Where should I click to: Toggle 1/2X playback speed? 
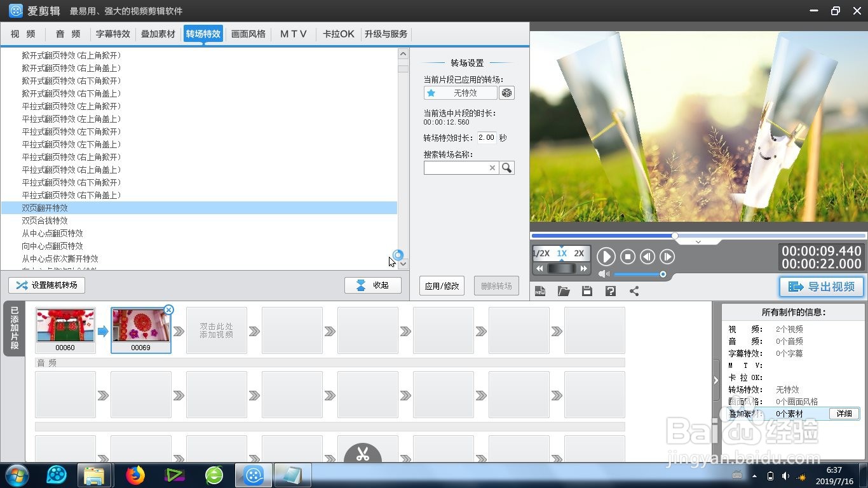[541, 254]
